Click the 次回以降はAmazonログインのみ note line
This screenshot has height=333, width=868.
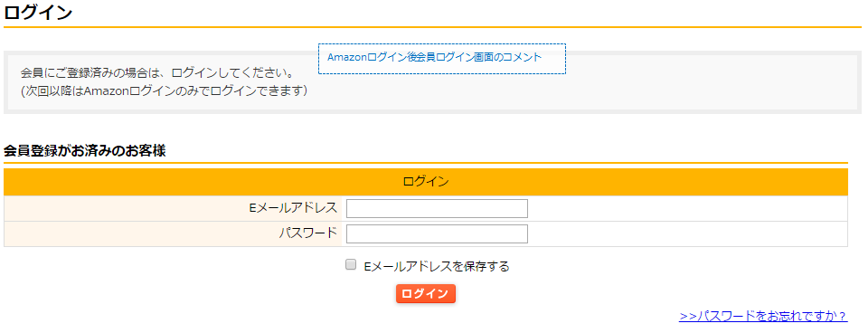(164, 90)
